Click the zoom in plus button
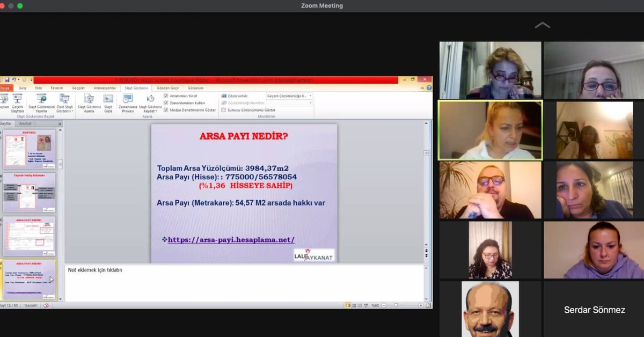 coord(421,305)
